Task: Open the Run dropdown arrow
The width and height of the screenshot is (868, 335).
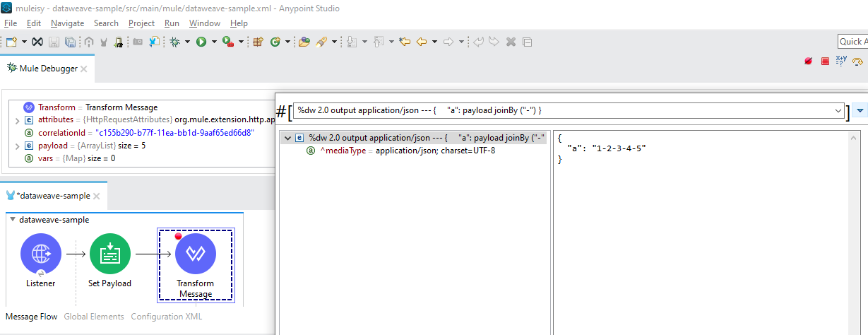Action: pos(214,42)
